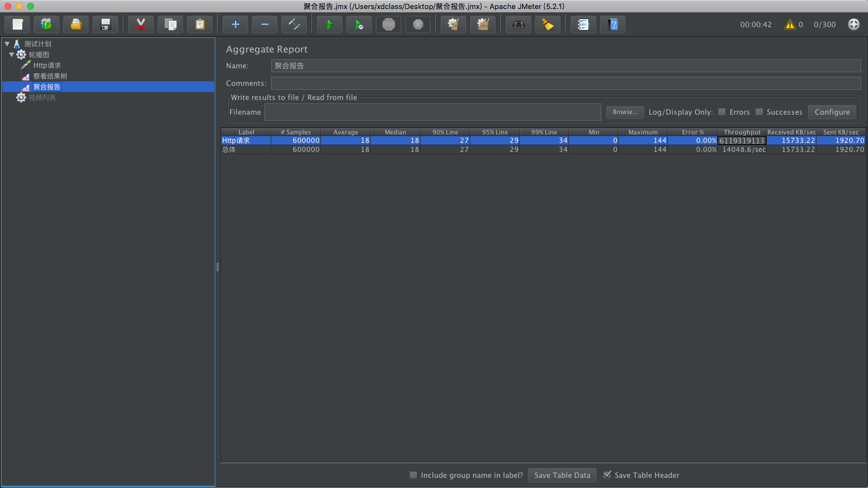Clear results with single broom icon

pos(453,24)
